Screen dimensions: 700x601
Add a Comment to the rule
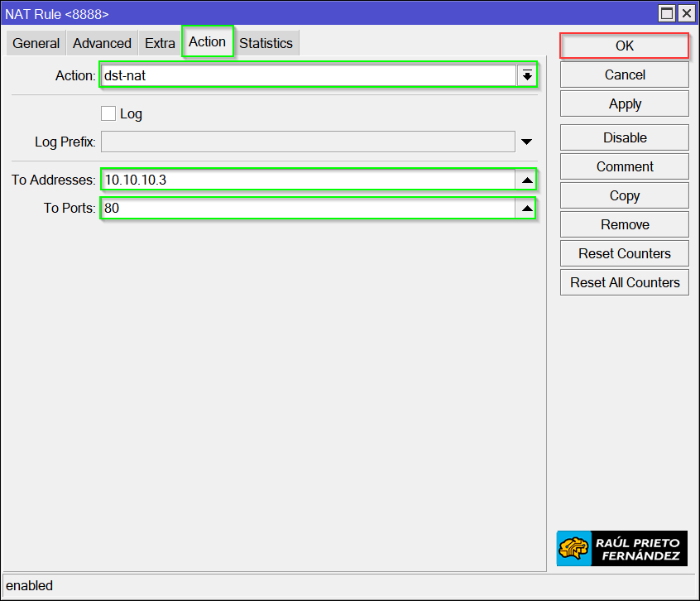624,166
